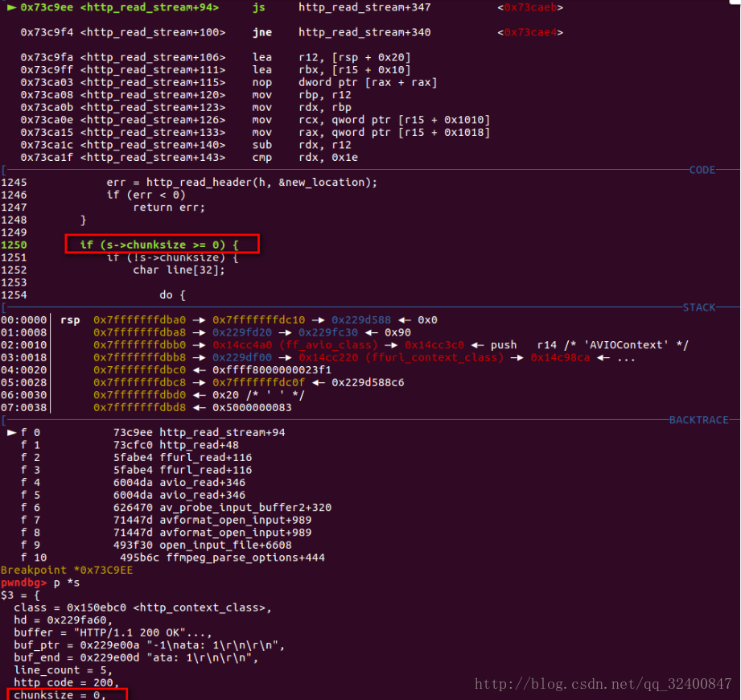Select the cmp rdx, 0x1e instruction

[189, 158]
